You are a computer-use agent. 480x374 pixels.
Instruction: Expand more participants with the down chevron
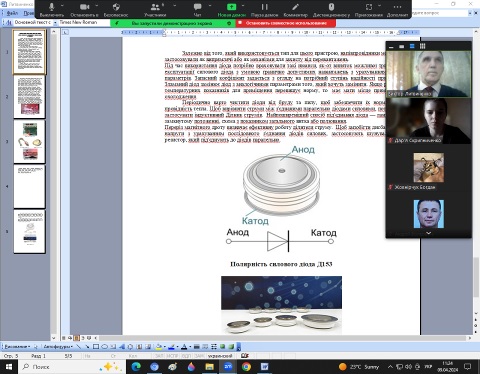click(429, 233)
